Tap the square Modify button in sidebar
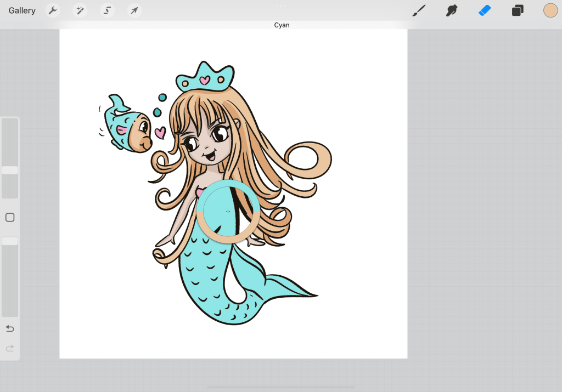Screen dimensions: 562x392 10,218
